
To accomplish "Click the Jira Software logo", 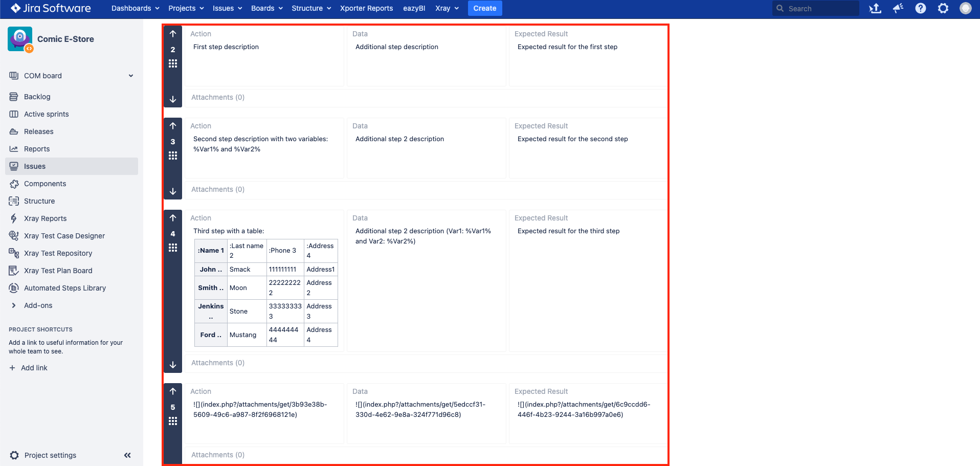I will point(51,8).
